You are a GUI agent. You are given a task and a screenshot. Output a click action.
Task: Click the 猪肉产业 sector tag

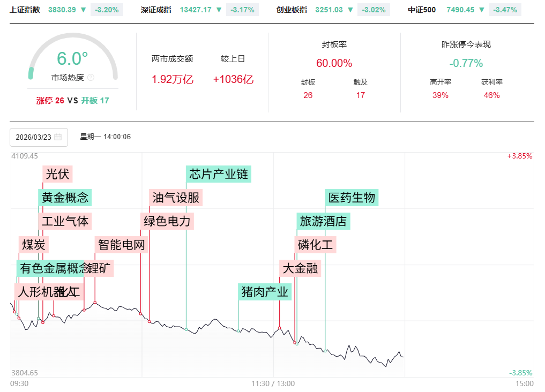tap(265, 292)
